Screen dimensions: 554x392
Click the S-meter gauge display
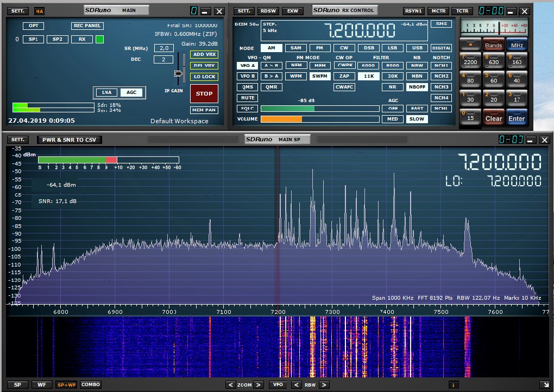point(494,27)
